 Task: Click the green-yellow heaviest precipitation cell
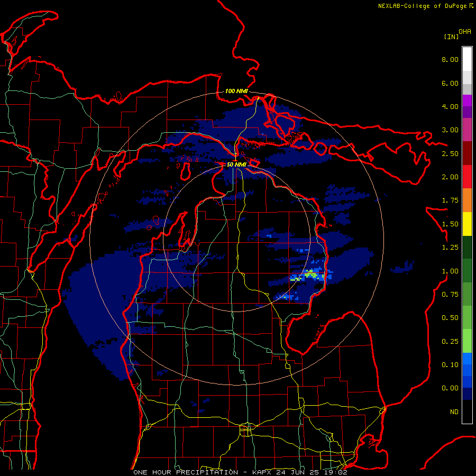click(311, 274)
